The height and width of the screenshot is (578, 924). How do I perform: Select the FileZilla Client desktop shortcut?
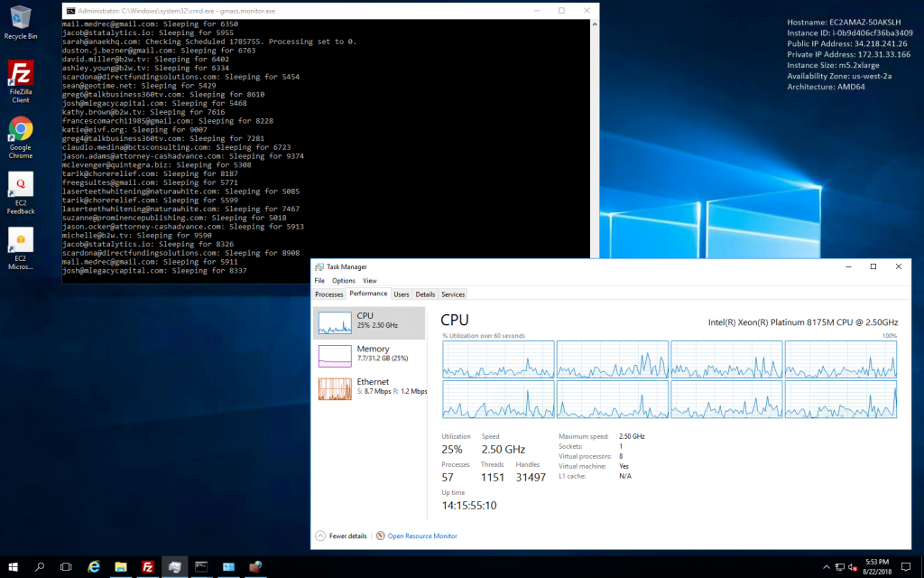(20, 78)
